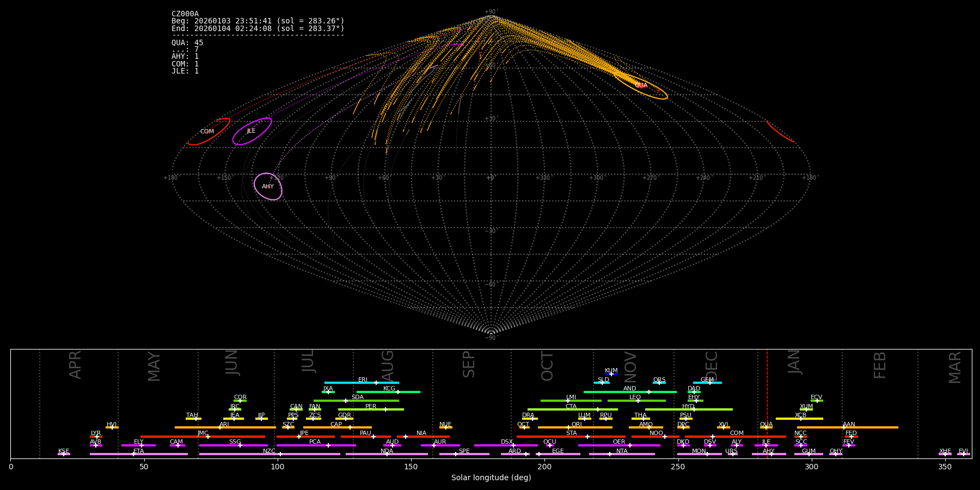Select the GEM shower bar in timeline
This screenshot has width=980, height=490.
tap(707, 383)
